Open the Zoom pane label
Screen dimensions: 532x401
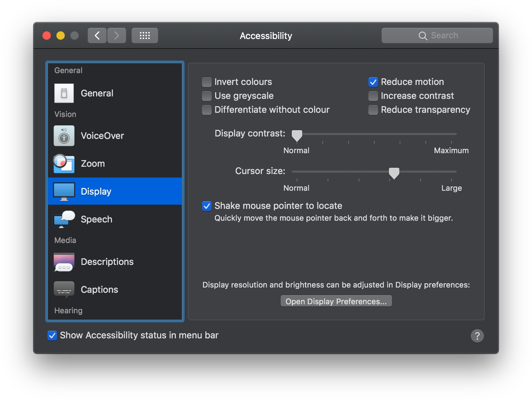pos(93,164)
